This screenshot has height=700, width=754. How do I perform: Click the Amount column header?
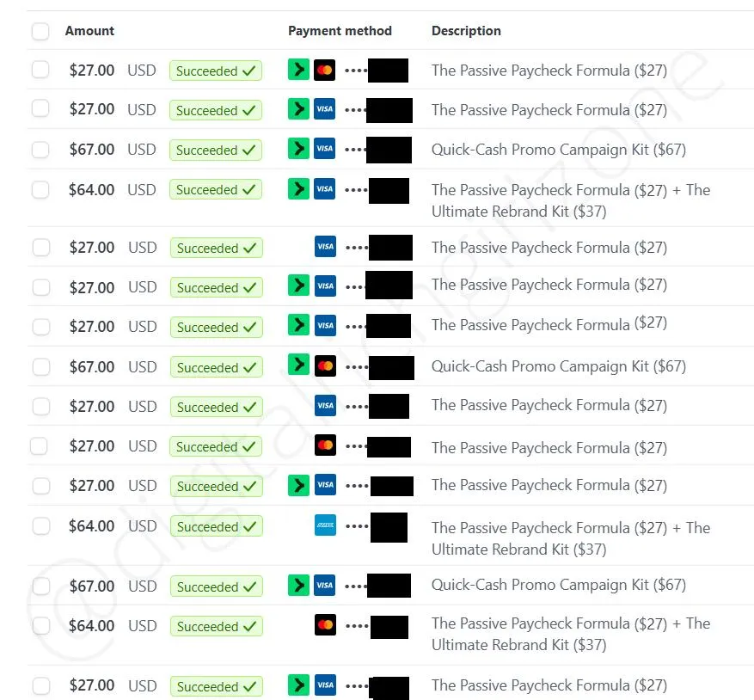(x=89, y=31)
